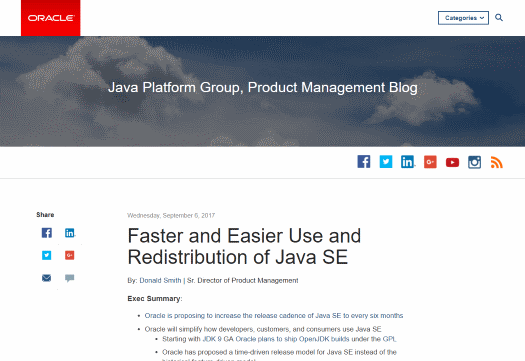Click the search magnifier icon

[499, 18]
